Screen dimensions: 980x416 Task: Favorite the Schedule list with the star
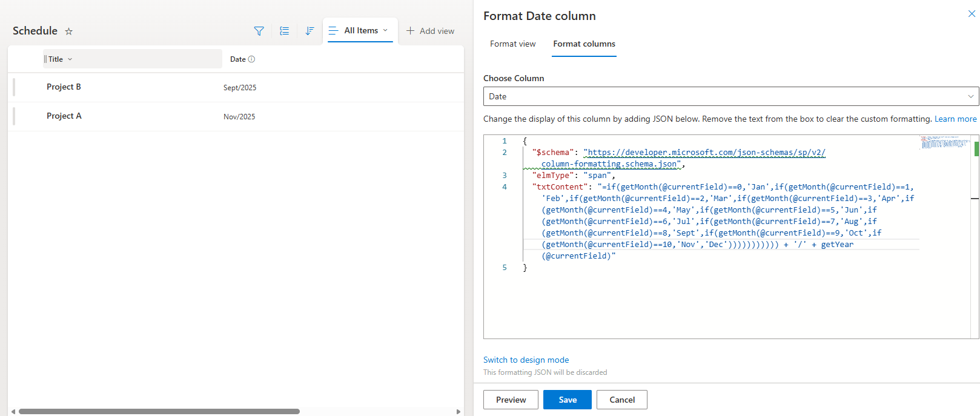[x=69, y=31]
